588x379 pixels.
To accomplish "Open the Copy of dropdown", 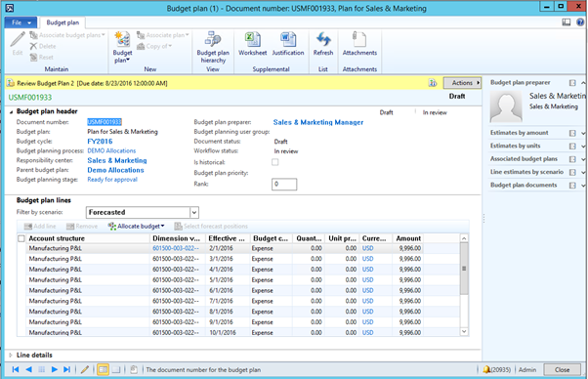I will 154,46.
